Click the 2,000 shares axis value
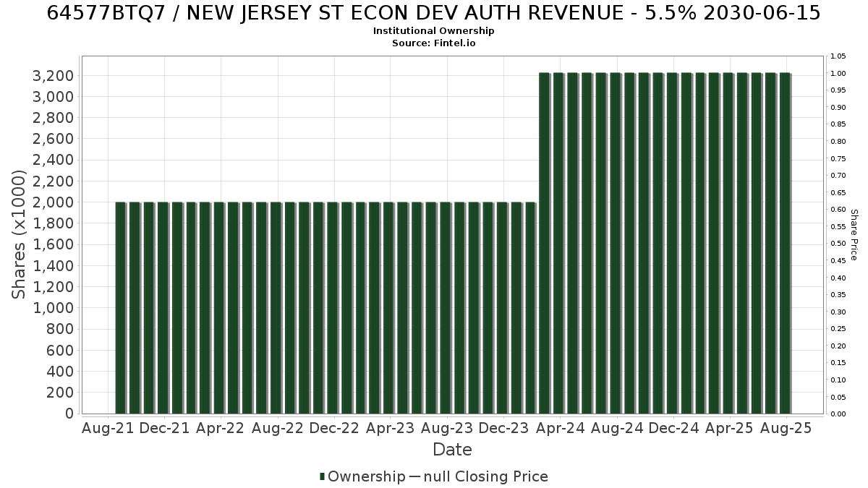 pos(54,202)
